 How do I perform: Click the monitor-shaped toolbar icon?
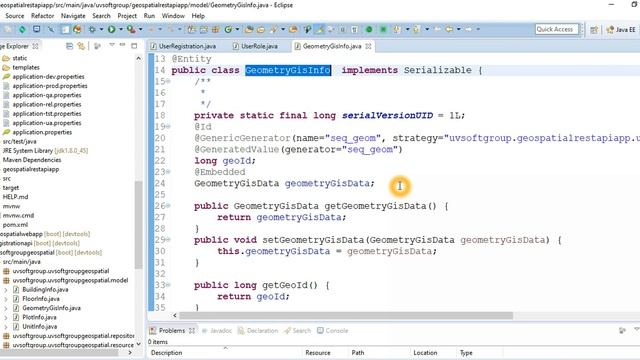tap(36, 29)
